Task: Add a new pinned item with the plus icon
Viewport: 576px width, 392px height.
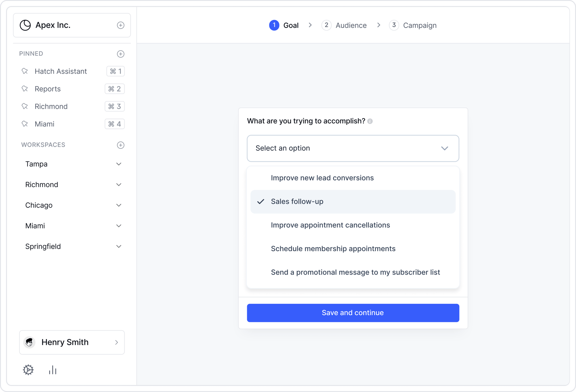Action: (x=120, y=54)
